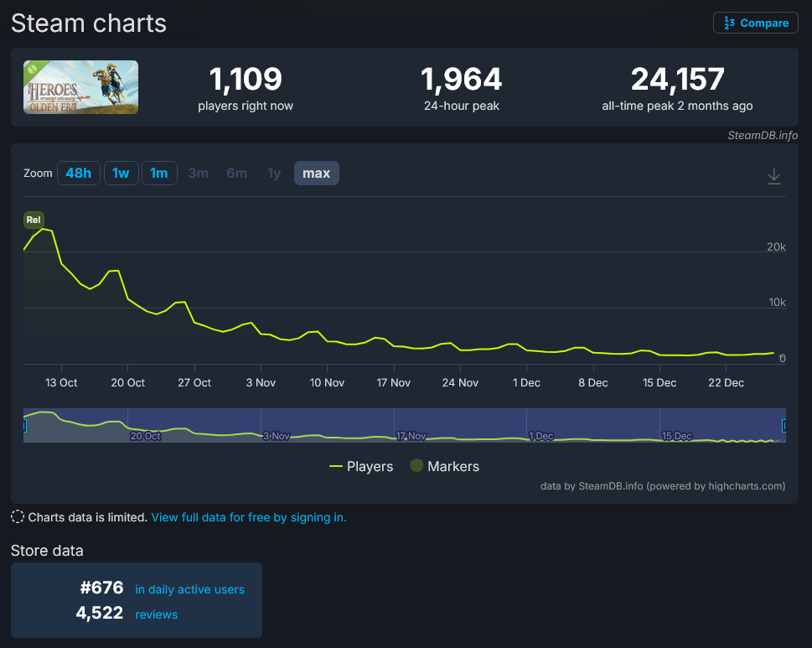Click the 1,964 24-hour peak stat
812x648 pixels.
tap(462, 87)
